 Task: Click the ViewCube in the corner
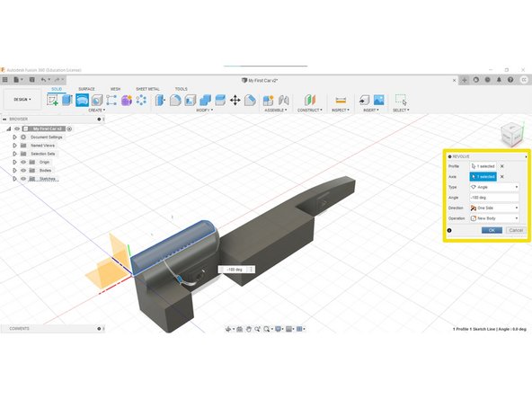pos(511,135)
